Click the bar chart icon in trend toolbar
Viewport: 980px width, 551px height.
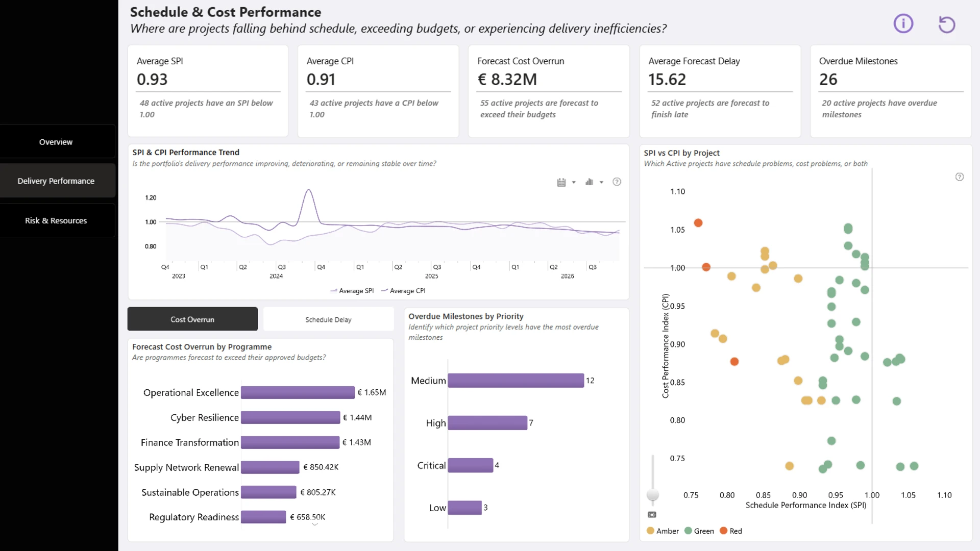tap(589, 182)
